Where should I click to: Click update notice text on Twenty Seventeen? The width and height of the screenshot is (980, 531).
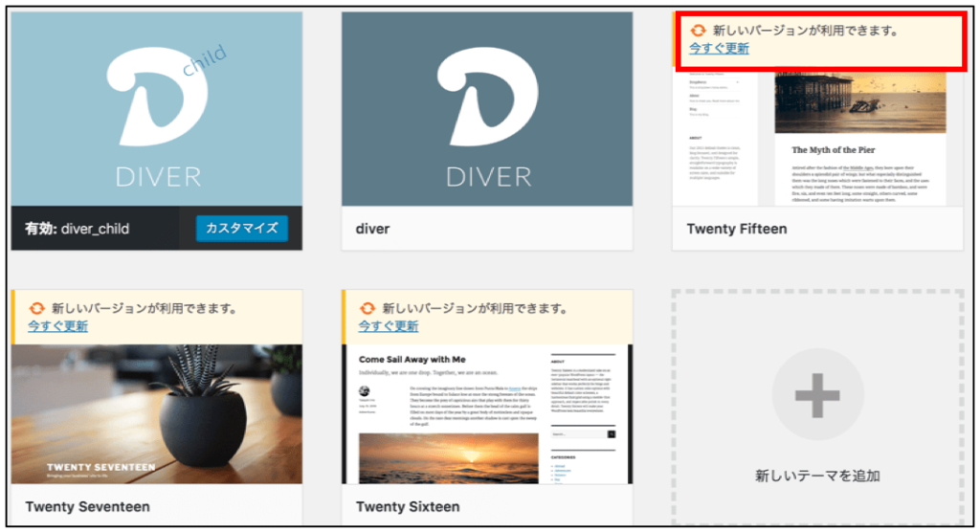click(145, 308)
